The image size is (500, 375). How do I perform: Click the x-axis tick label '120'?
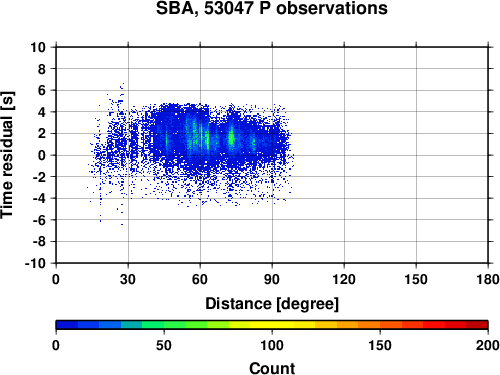coord(344,279)
